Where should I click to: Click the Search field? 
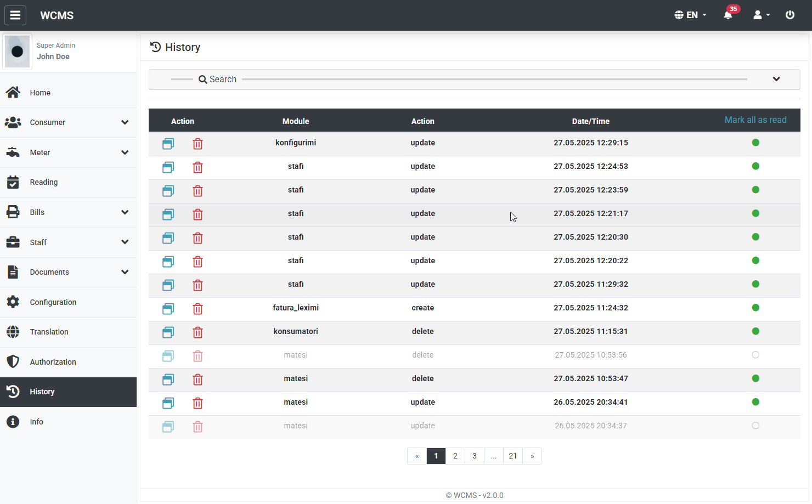coord(474,79)
